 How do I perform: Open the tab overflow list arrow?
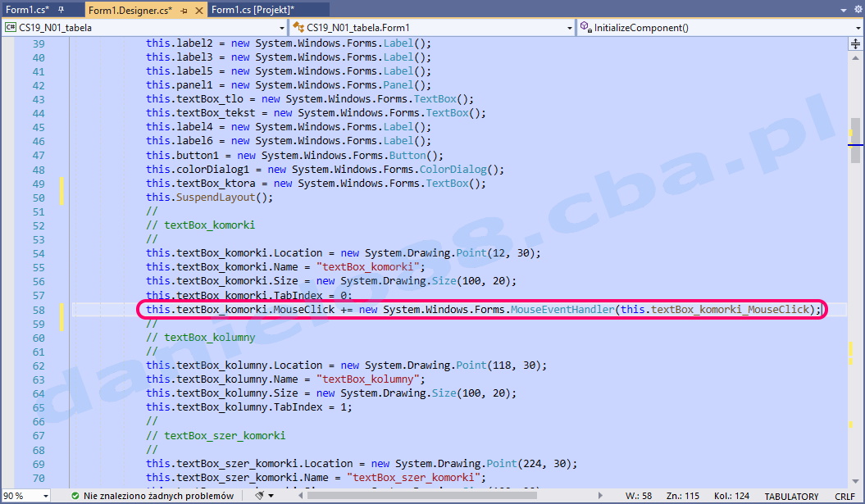[841, 10]
